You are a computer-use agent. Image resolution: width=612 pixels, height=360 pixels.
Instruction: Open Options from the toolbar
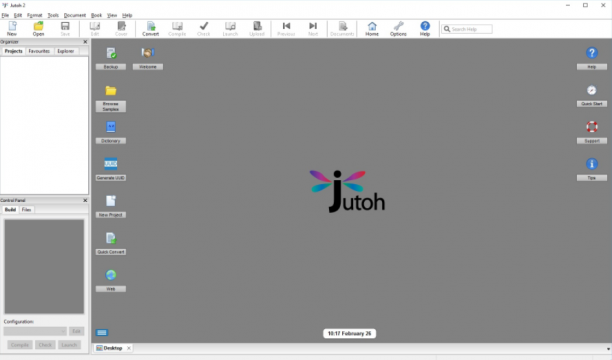point(398,29)
